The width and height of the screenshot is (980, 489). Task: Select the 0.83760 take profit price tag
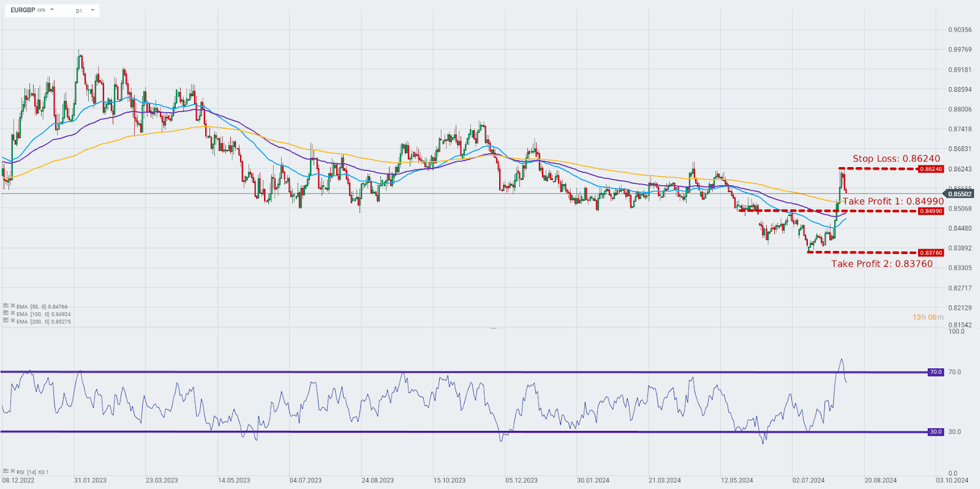pyautogui.click(x=930, y=253)
